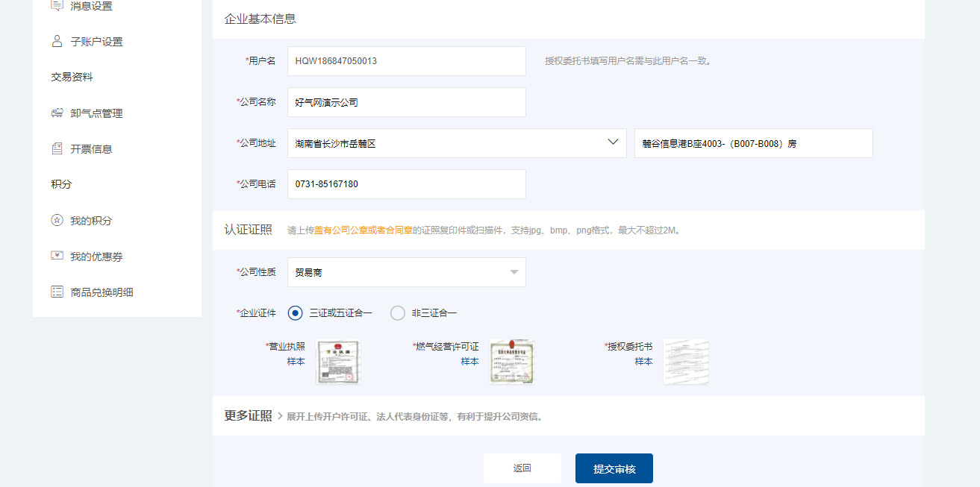
Task: Select the 非三证合一 radio option
Action: click(x=398, y=313)
